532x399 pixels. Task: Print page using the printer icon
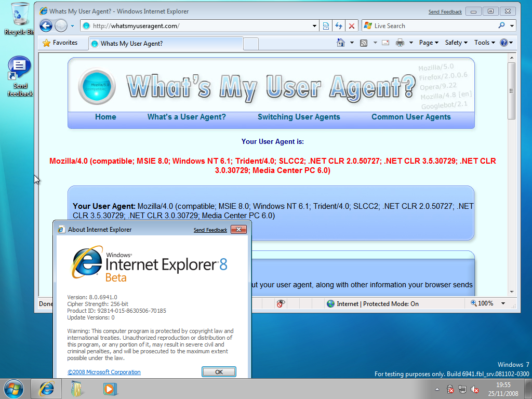click(400, 43)
